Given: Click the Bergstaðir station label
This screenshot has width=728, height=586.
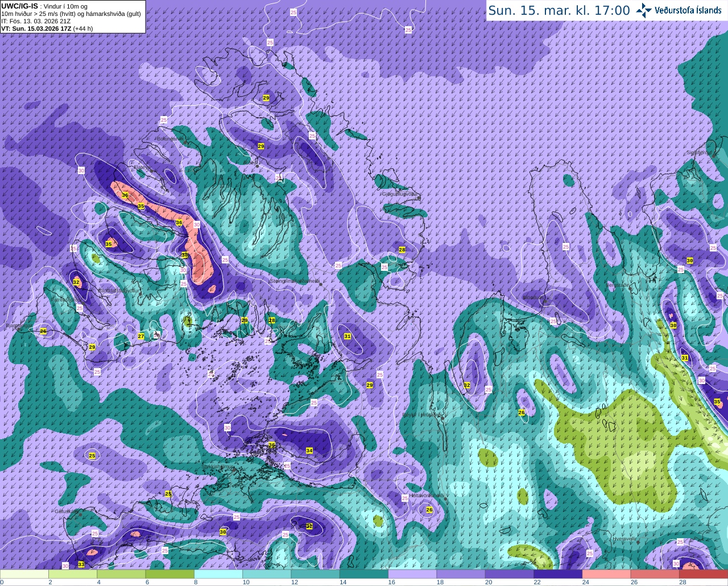Looking at the screenshot, I should pyautogui.click(x=618, y=284).
